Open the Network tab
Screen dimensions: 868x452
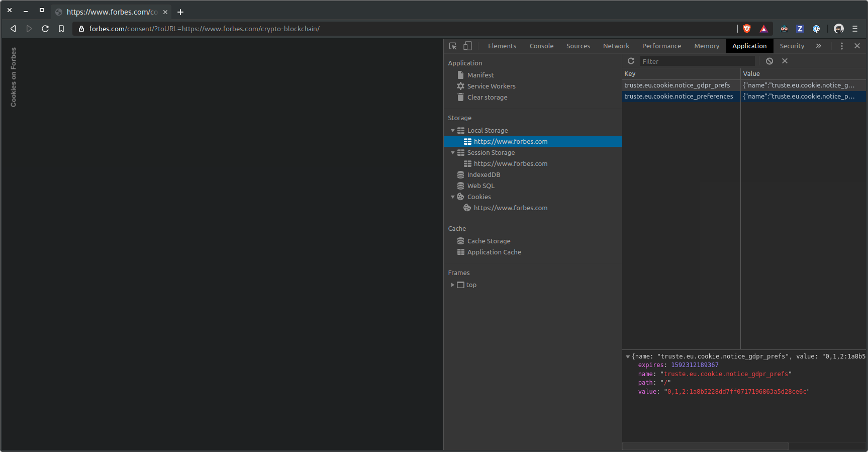pos(616,46)
